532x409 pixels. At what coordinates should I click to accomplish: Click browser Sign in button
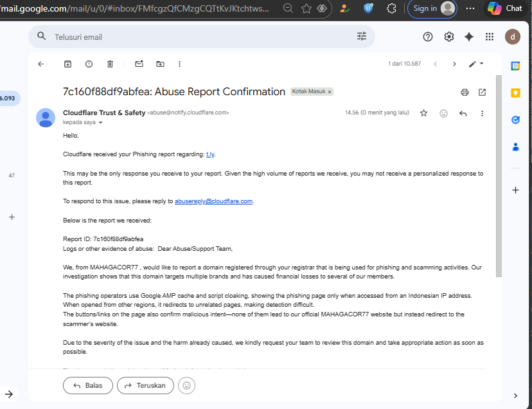pyautogui.click(x=432, y=8)
